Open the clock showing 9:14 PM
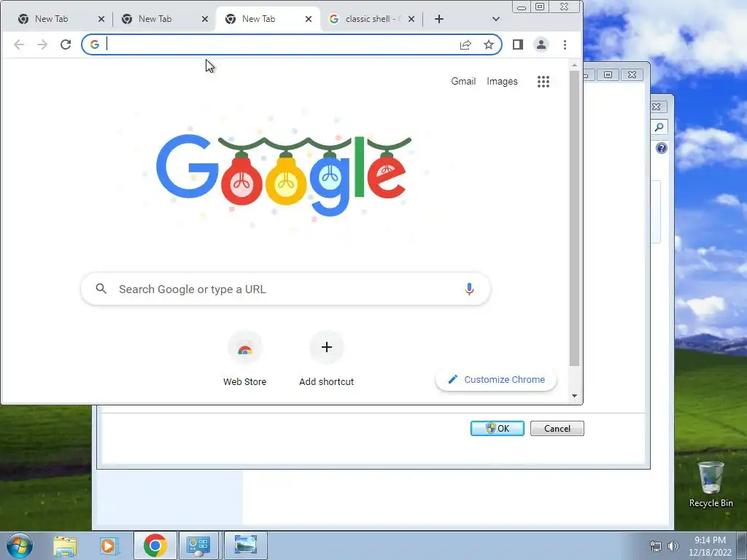747x560 pixels. tap(710, 545)
